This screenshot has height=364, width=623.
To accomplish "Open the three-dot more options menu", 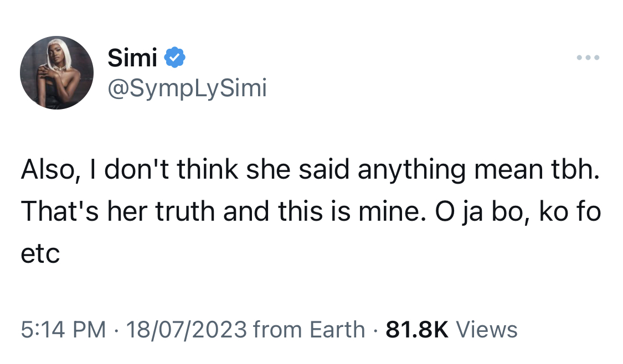I will coord(588,58).
